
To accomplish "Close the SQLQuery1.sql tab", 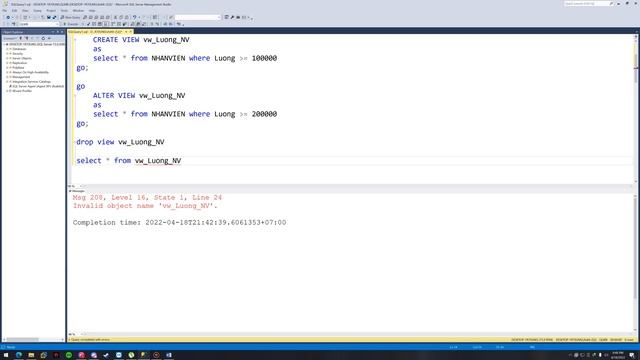I will (131, 31).
